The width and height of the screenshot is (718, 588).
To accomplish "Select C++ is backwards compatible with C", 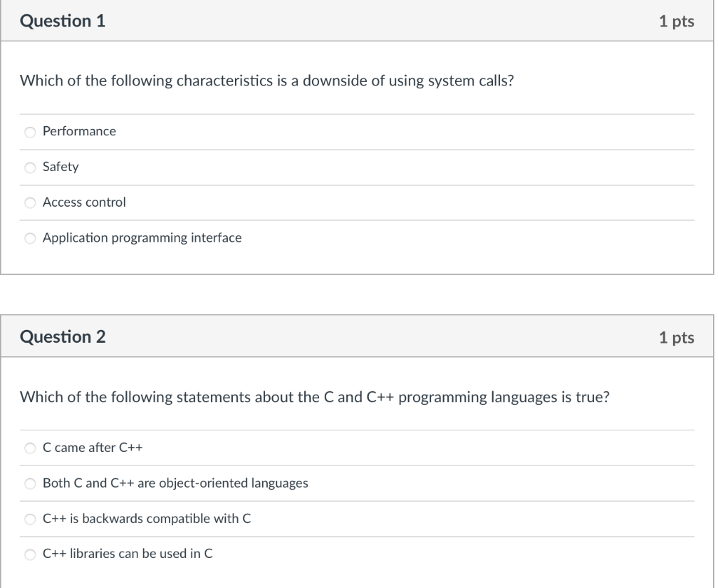I will (30, 519).
